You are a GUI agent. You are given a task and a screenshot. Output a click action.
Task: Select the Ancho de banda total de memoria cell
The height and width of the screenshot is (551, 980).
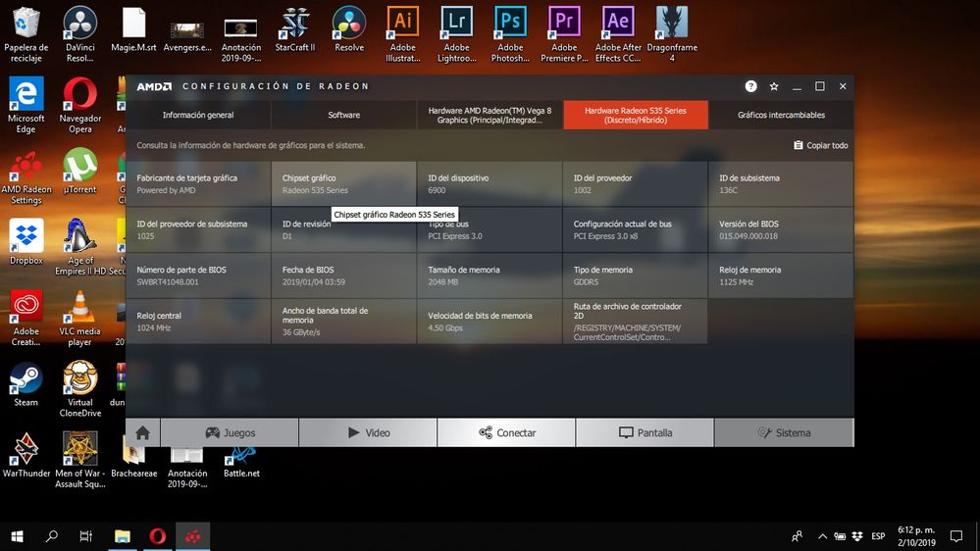point(343,322)
